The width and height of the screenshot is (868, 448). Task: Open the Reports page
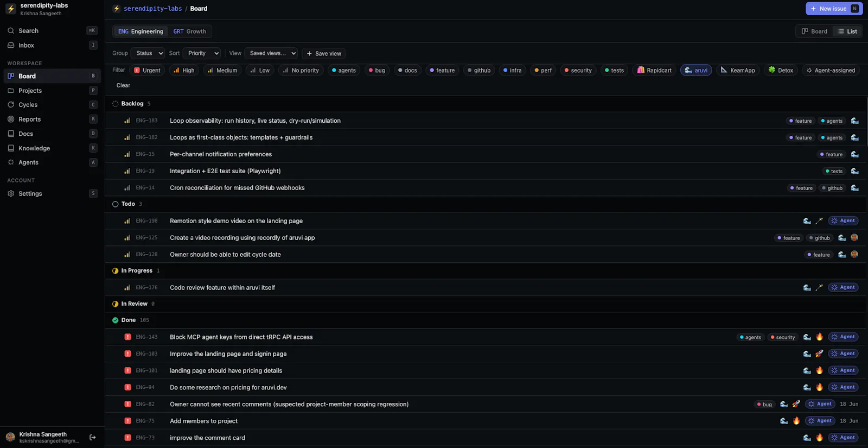(x=52, y=119)
